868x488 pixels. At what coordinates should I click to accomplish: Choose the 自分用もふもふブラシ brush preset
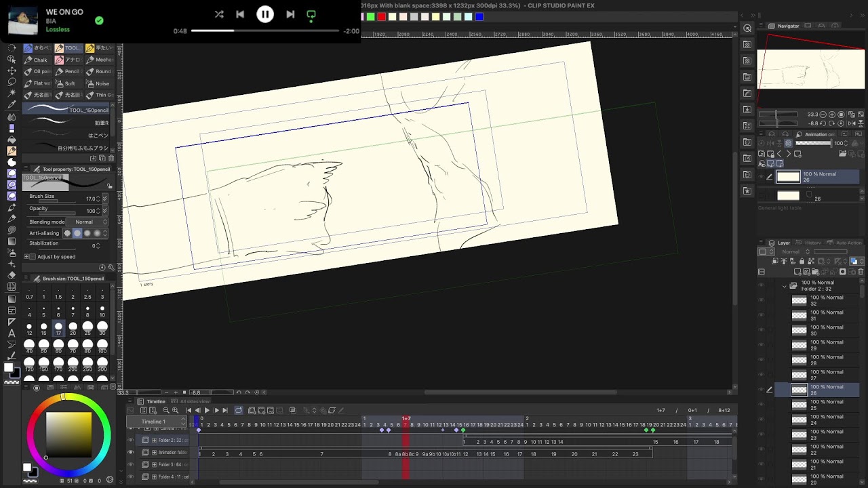(x=66, y=147)
